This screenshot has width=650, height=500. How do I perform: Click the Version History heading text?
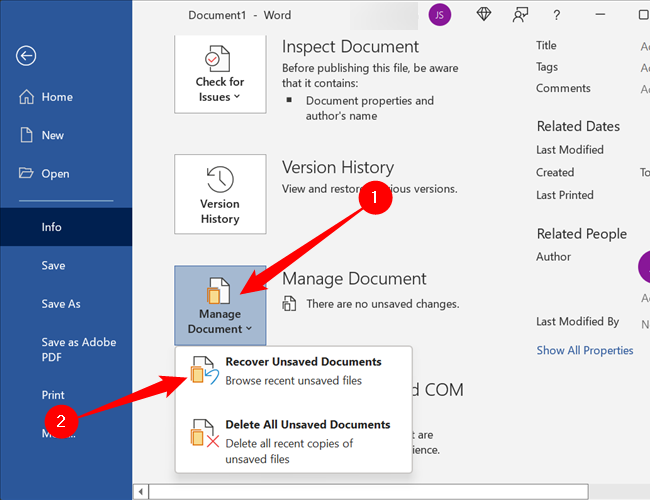point(338,167)
